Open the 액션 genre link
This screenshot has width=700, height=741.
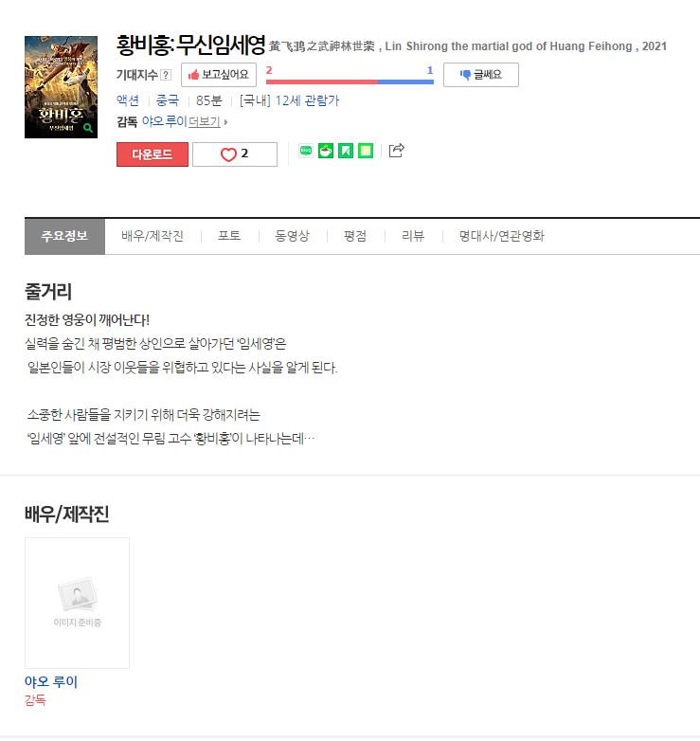click(x=128, y=100)
